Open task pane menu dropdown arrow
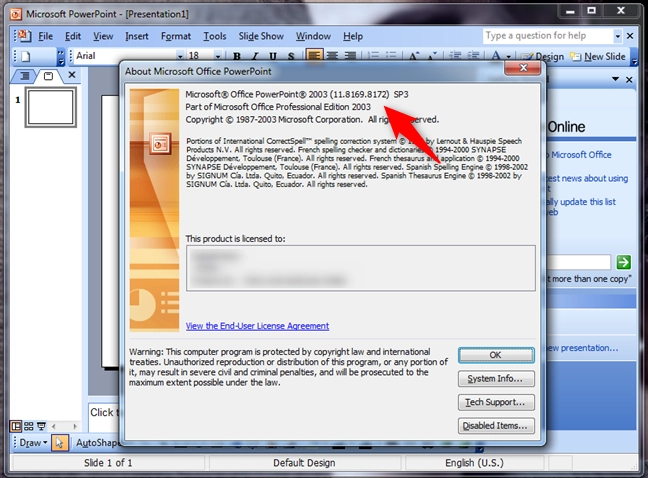The image size is (648, 478). click(x=615, y=79)
